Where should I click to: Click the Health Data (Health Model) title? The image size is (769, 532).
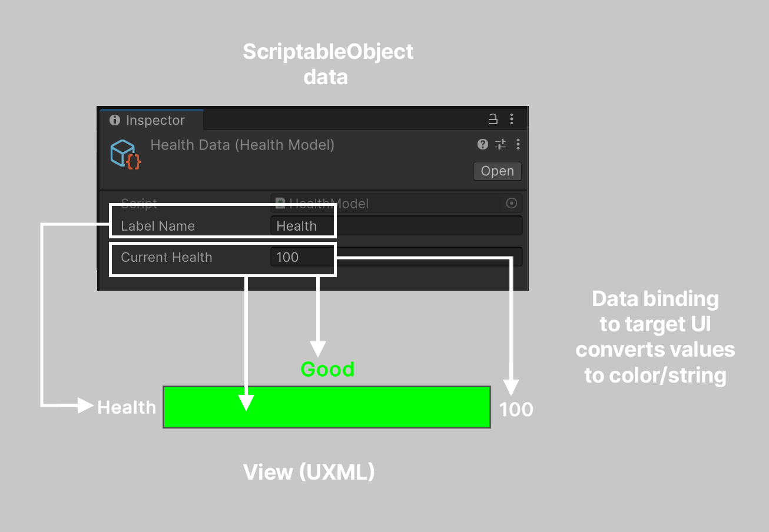pos(243,145)
